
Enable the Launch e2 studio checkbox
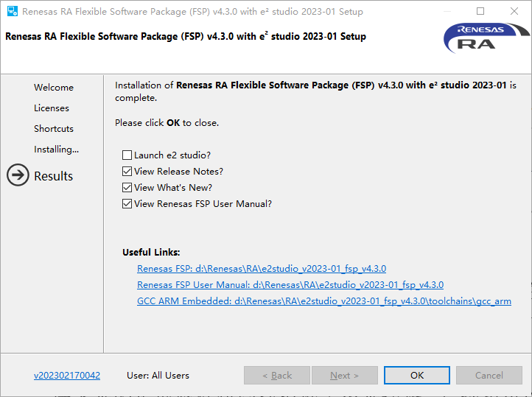coord(127,155)
